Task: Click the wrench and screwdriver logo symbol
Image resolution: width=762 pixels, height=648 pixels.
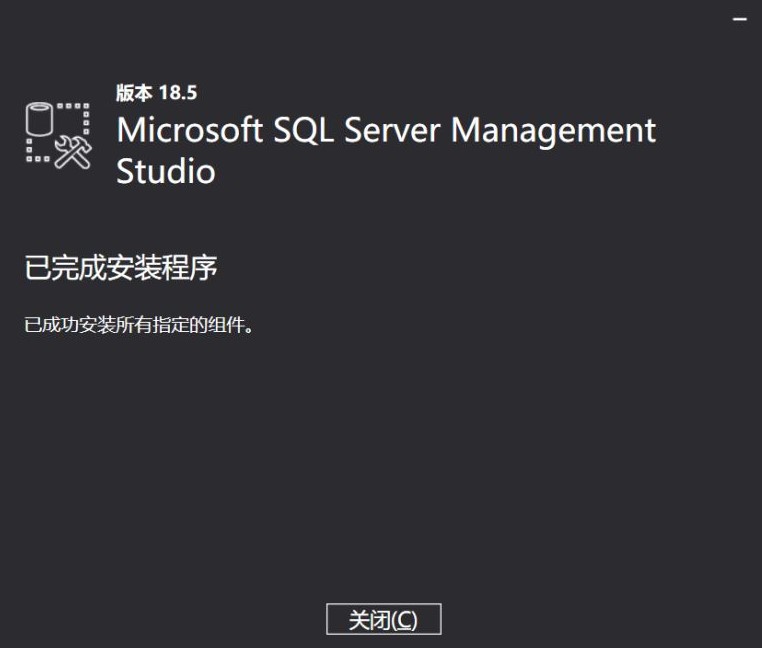Action: pos(73,151)
